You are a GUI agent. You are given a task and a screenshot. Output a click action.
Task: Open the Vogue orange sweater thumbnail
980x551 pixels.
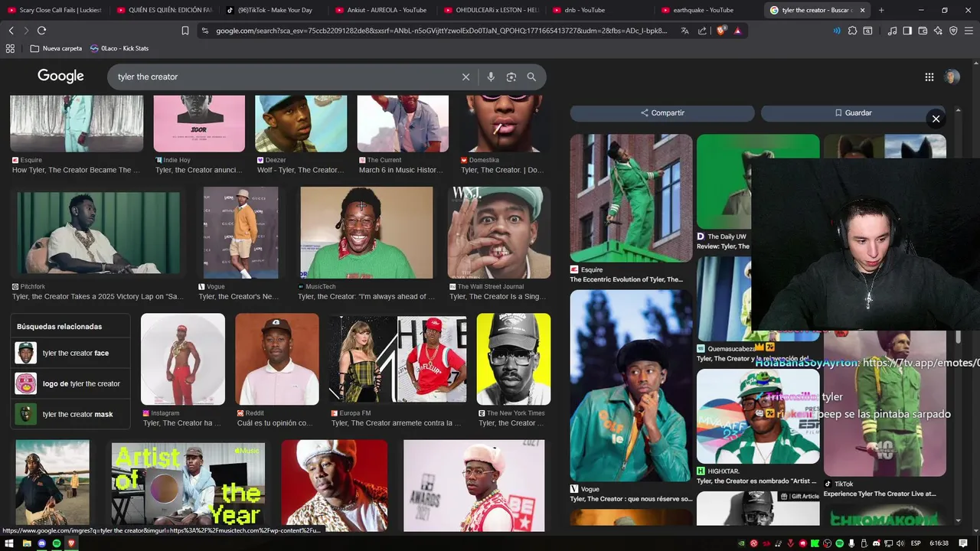[240, 233]
